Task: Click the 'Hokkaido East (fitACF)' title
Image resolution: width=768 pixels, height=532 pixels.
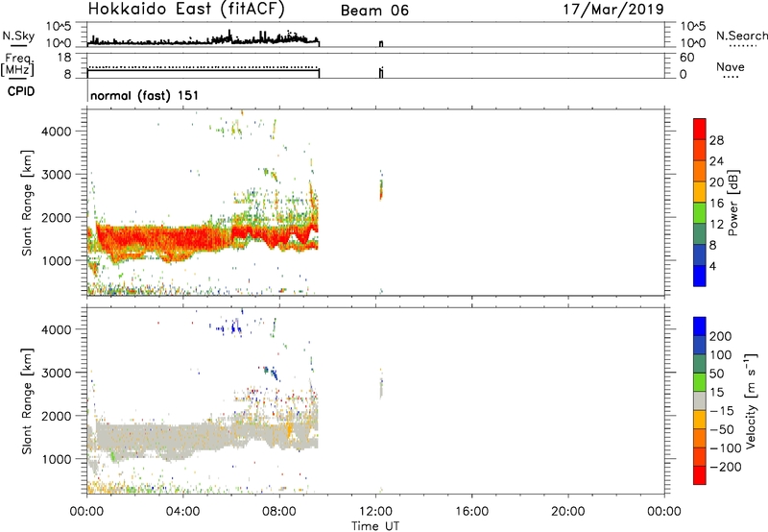Action: (x=186, y=10)
